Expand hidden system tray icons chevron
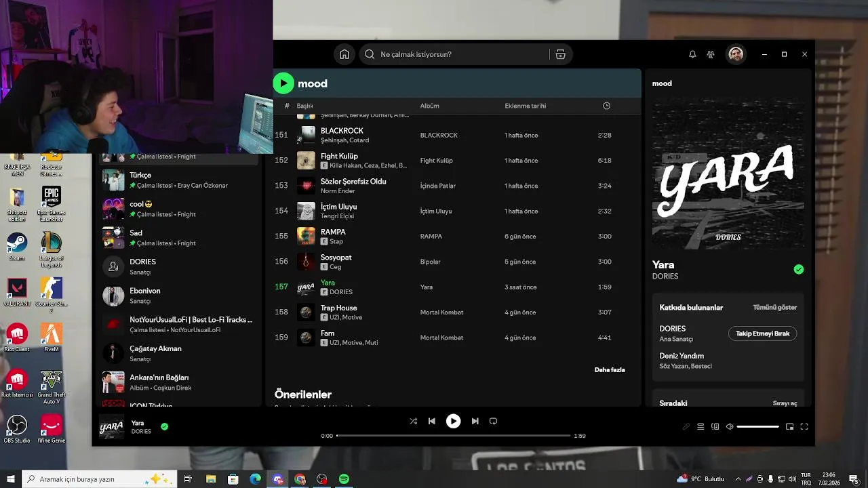The width and height of the screenshot is (868, 488). (738, 479)
